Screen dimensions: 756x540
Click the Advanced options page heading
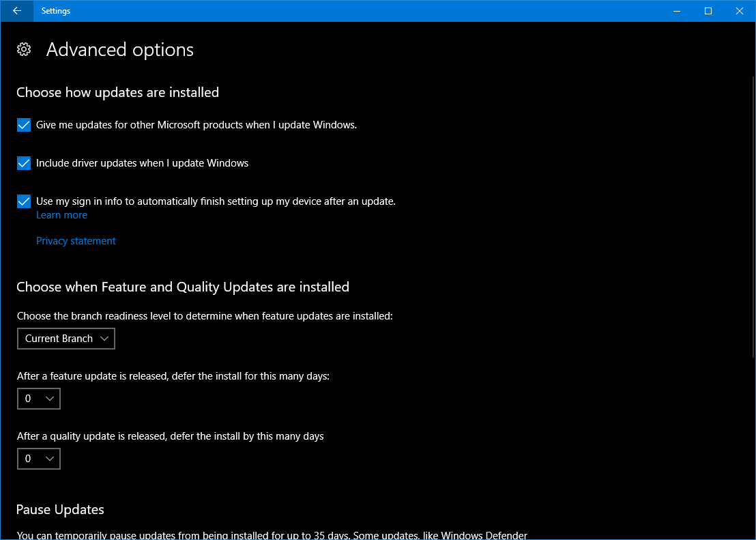point(120,50)
